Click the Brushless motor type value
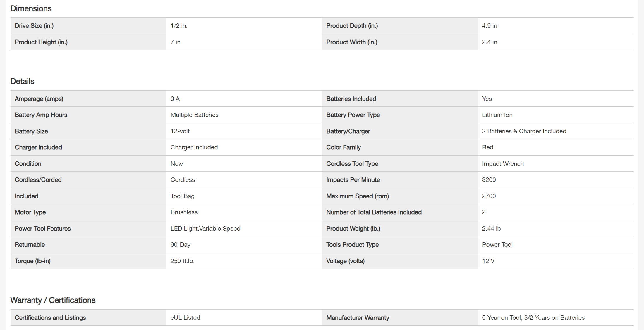This screenshot has width=644, height=330. tap(184, 212)
